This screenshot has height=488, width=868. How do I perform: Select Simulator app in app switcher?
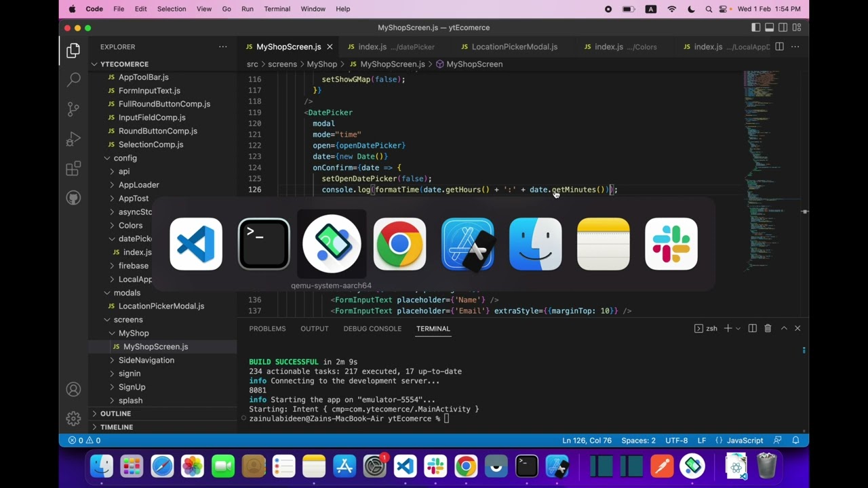(x=467, y=244)
